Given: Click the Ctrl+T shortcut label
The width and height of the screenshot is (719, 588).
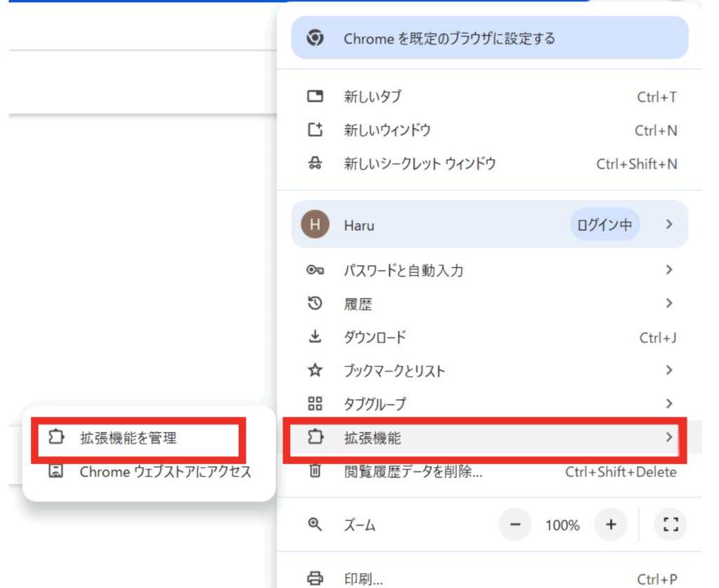Looking at the screenshot, I should (657, 97).
